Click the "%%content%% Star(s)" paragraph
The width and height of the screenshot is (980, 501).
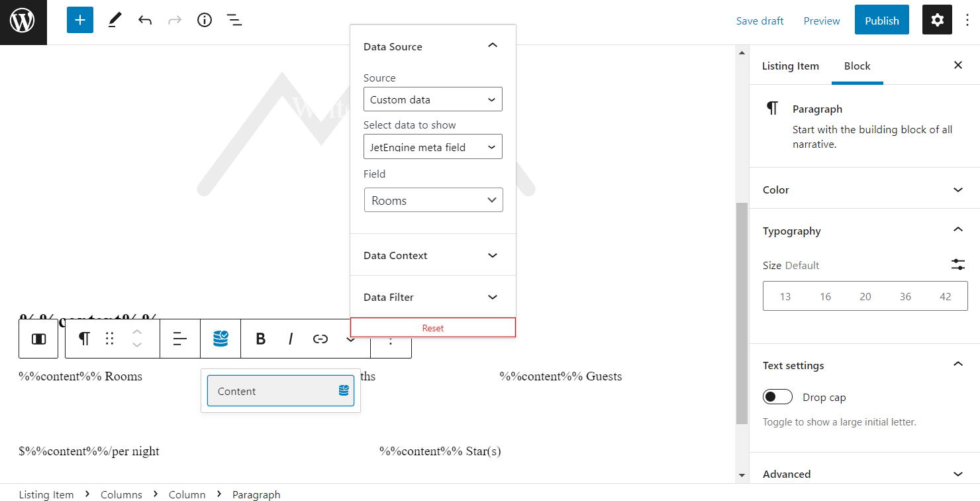[x=440, y=451]
